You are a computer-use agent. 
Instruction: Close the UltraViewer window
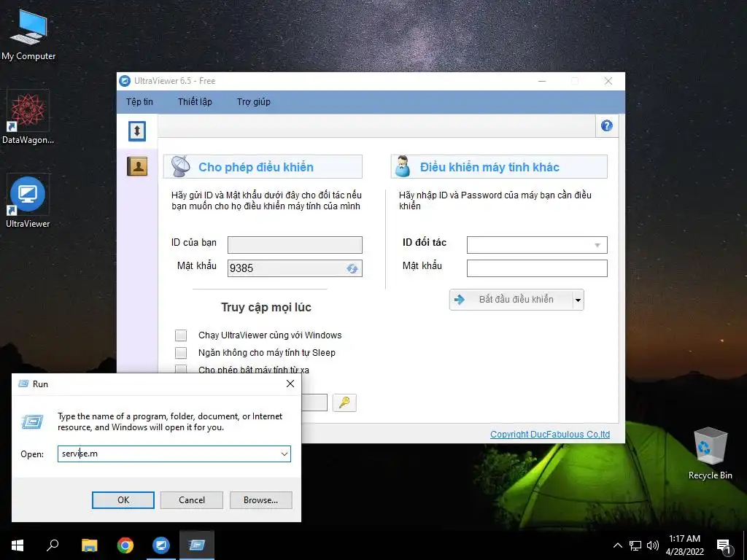coord(608,81)
